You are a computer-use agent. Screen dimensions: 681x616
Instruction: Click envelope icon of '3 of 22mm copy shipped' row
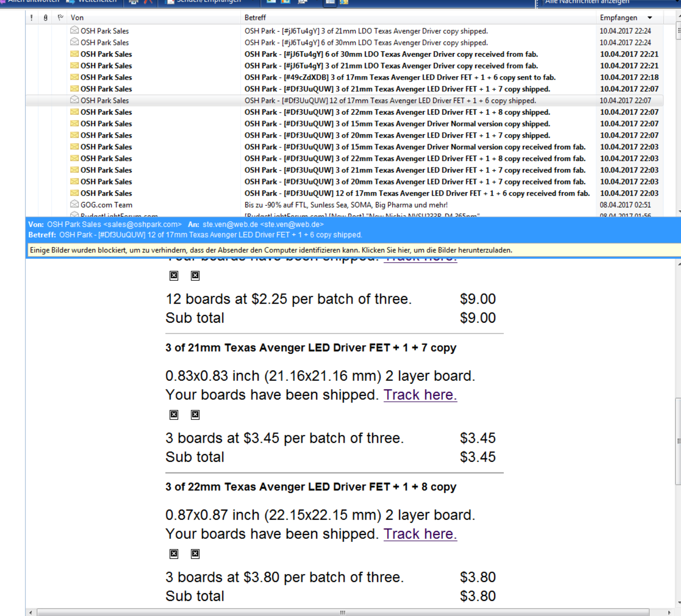pyautogui.click(x=75, y=112)
